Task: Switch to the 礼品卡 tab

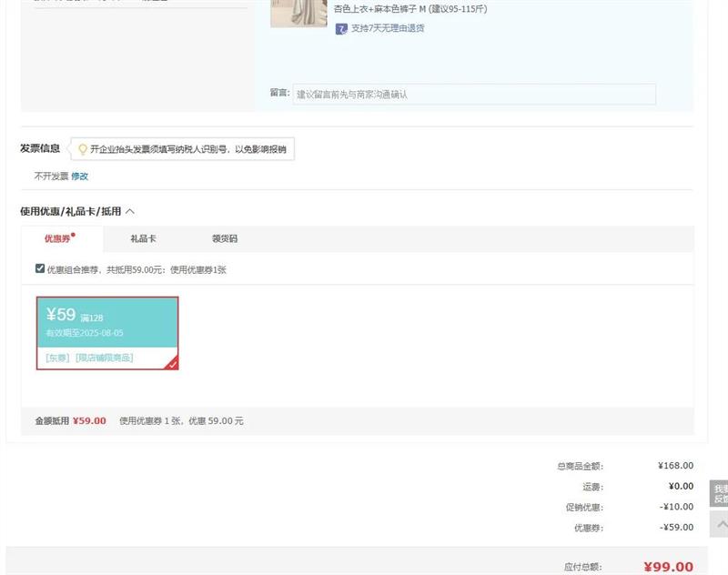Action: tap(143, 238)
